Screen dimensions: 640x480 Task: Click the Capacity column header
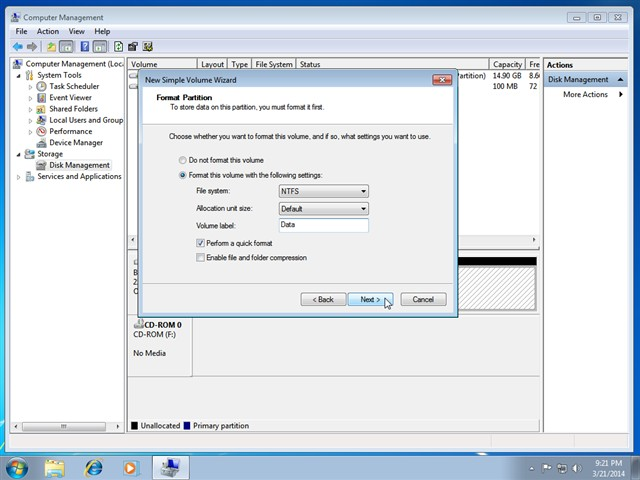(x=507, y=64)
